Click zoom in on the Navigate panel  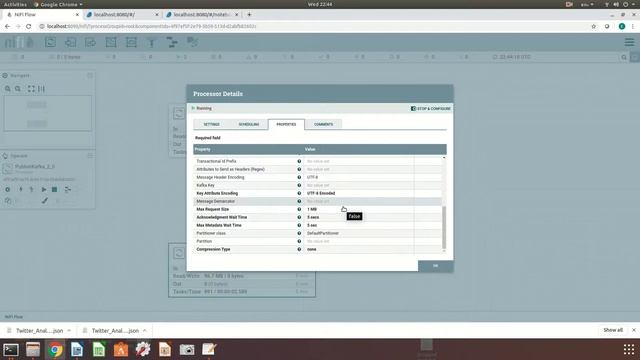tap(8, 89)
